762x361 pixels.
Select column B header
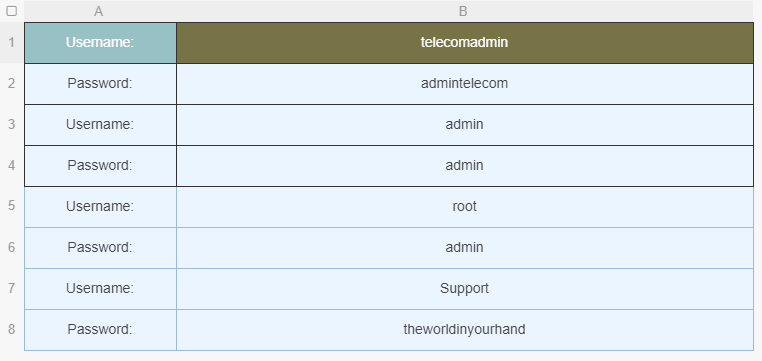[465, 11]
